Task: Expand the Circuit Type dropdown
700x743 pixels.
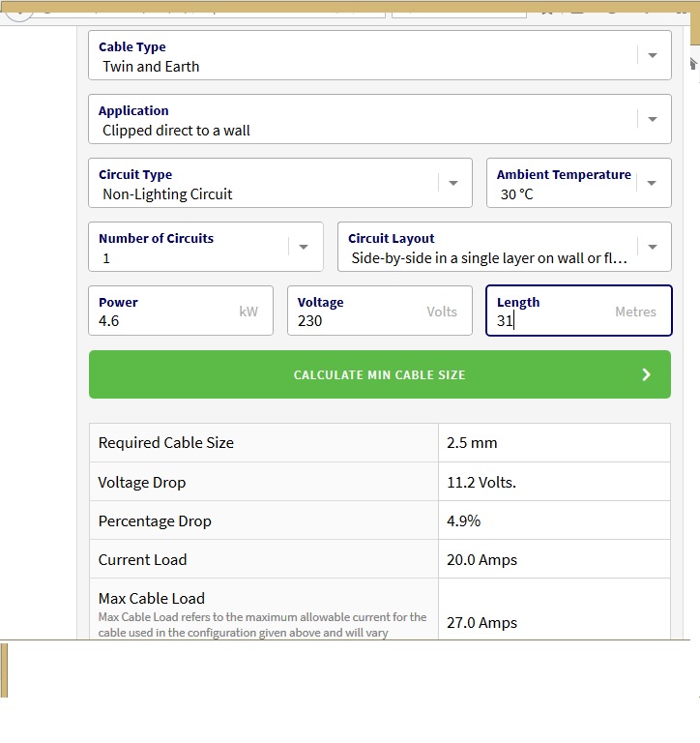Action: click(x=452, y=183)
